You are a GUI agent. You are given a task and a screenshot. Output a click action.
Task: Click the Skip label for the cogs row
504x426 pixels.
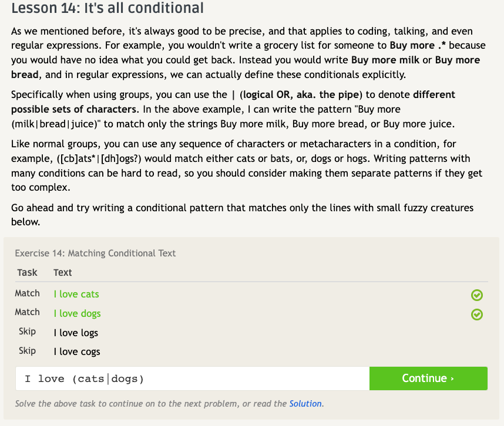27,351
